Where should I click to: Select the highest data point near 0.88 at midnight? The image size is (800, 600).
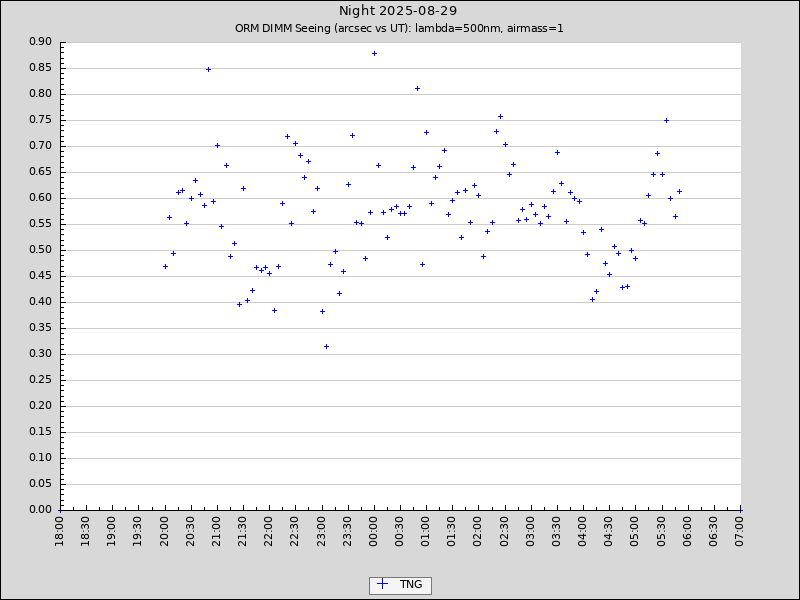[374, 54]
